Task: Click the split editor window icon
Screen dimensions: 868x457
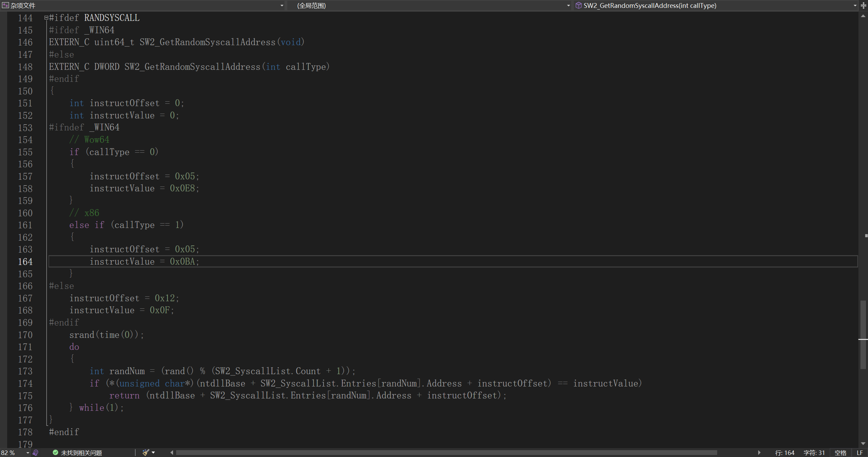Action: (864, 5)
